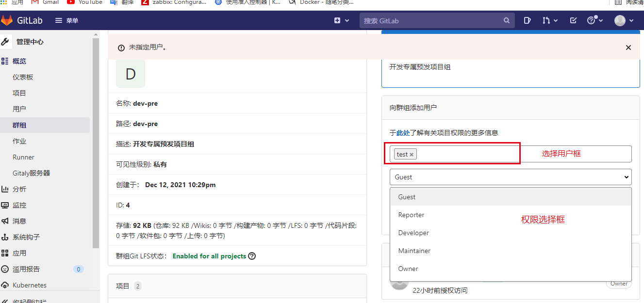Screen dimensions: 644x303
Task: Select Owner option in list
Action: [x=511, y=269]
